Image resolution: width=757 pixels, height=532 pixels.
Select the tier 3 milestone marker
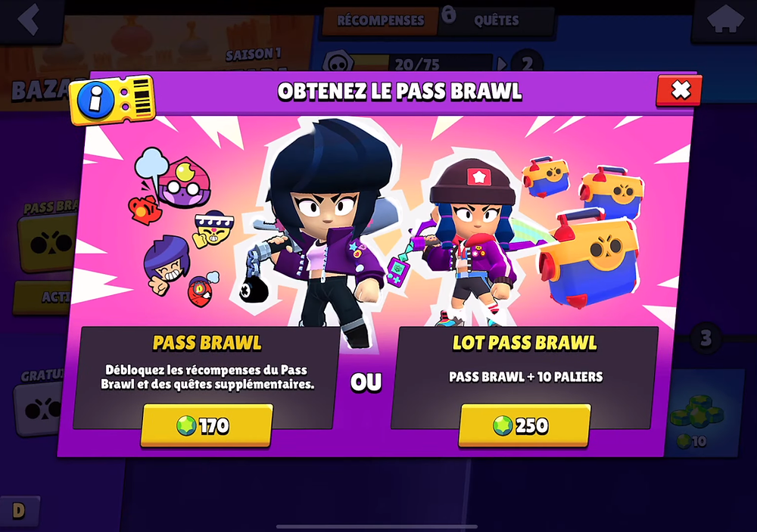(706, 338)
